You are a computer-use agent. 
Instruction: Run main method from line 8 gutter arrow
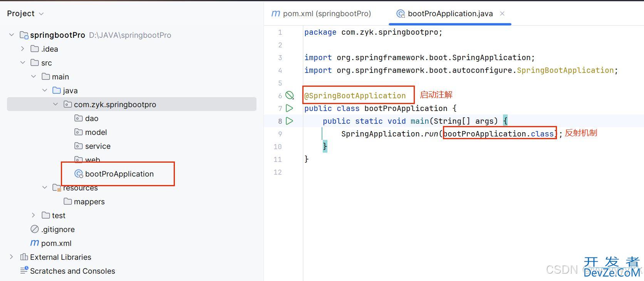point(290,121)
